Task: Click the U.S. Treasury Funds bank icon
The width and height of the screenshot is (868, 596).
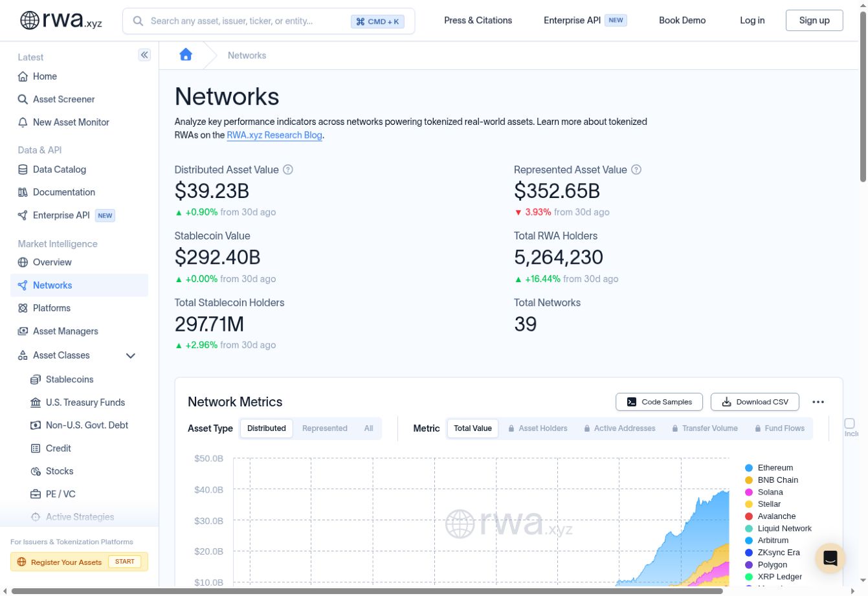Action: pos(36,403)
